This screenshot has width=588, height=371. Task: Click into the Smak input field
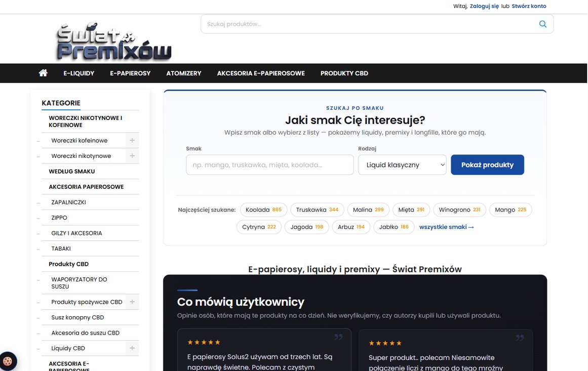point(269,165)
